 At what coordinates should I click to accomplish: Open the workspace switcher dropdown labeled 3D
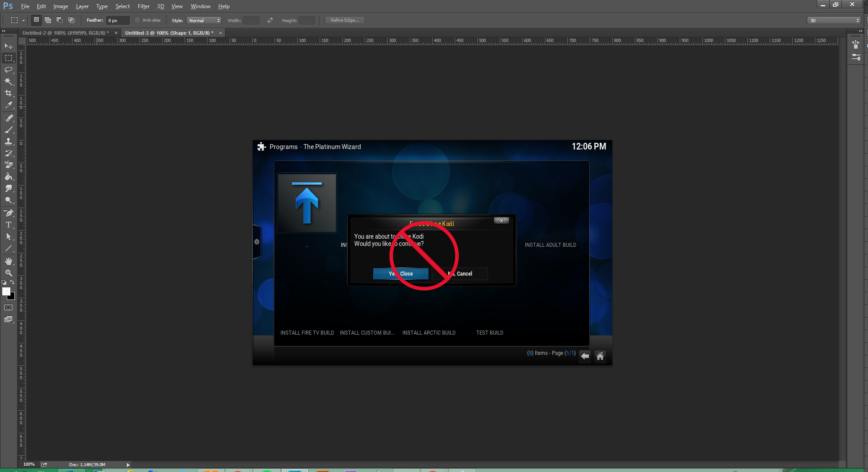tap(834, 20)
